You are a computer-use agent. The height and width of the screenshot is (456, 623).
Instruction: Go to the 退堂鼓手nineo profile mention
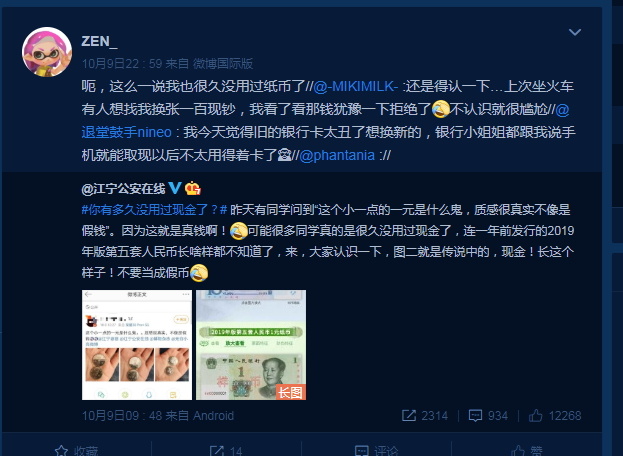(127, 132)
